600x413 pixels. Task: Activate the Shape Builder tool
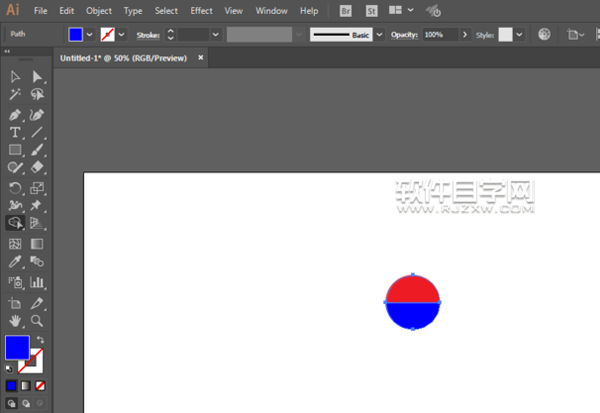(x=15, y=223)
